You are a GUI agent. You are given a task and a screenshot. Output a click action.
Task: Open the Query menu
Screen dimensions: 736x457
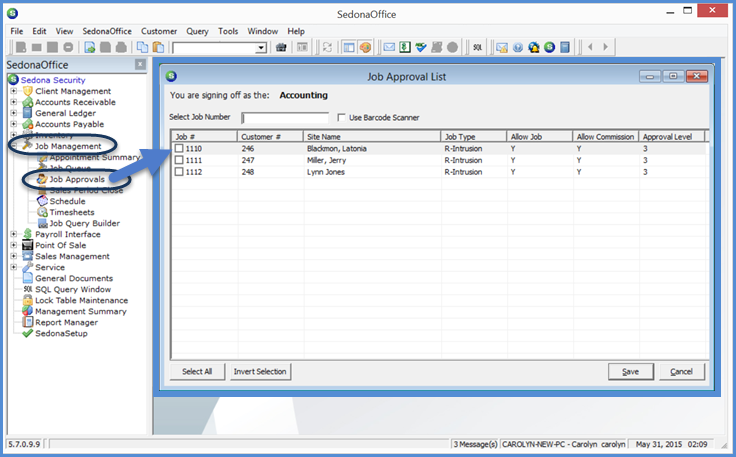coord(197,31)
